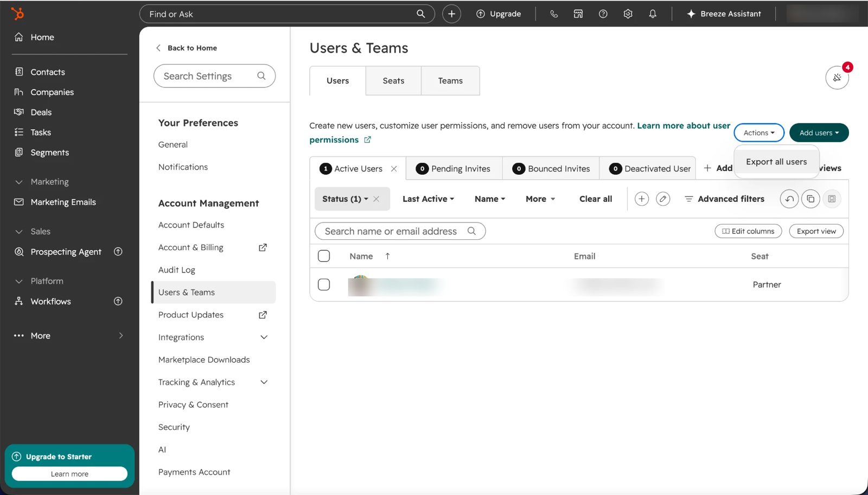The image size is (868, 495).
Task: Open the Last Active filter
Action: (428, 199)
